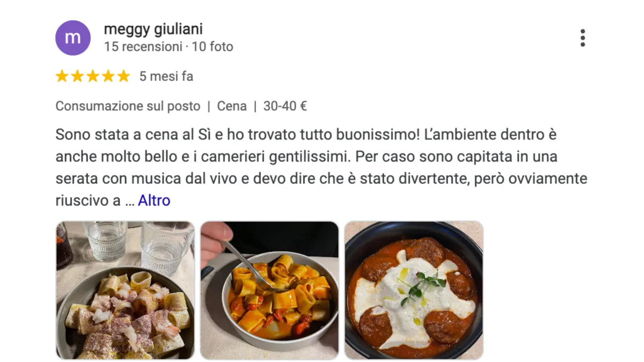
Task: Click the fifth rating star
Action: tap(124, 76)
